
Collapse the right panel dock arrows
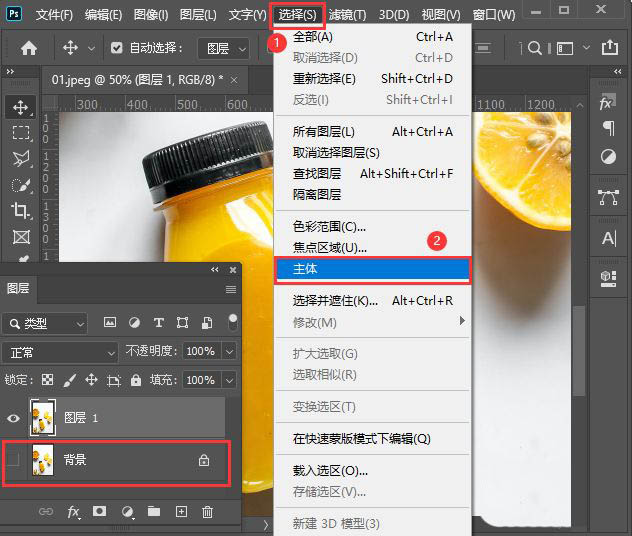tap(617, 71)
